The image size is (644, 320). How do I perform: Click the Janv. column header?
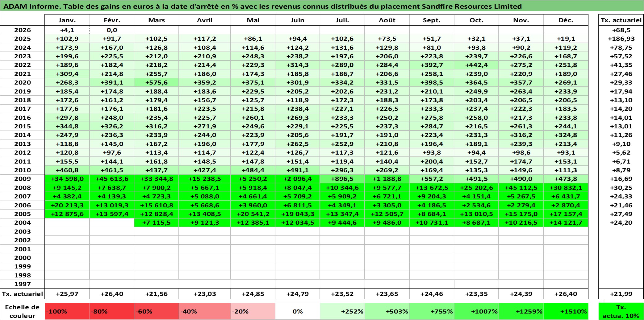pyautogui.click(x=67, y=20)
